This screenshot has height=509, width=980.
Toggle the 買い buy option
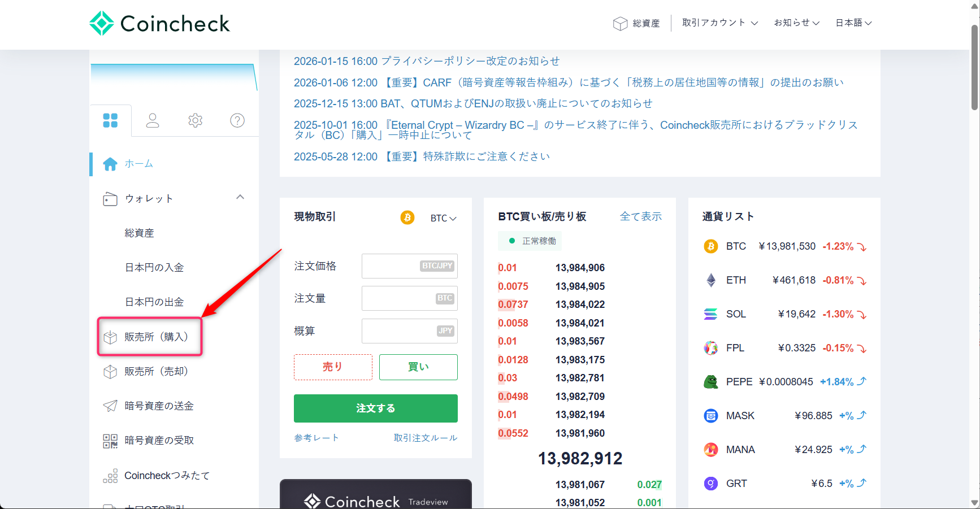pos(418,367)
